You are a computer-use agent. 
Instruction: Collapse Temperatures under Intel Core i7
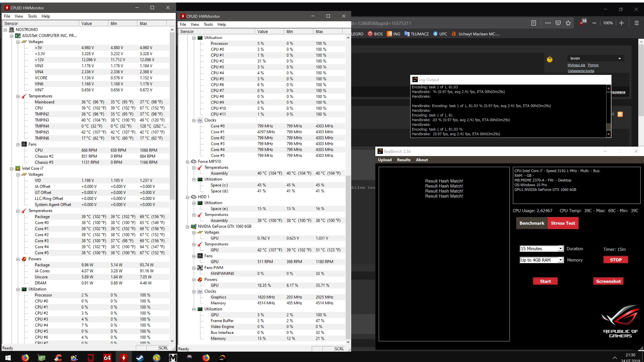coord(18,211)
